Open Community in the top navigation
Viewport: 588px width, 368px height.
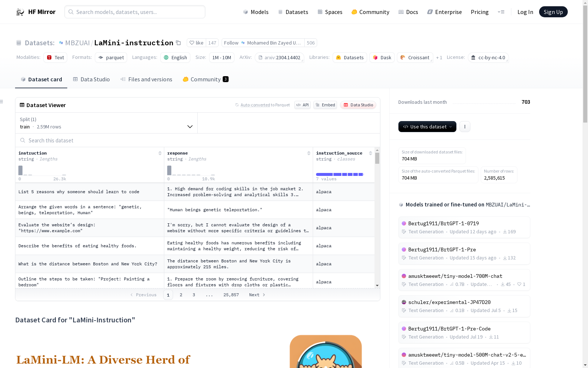point(370,12)
